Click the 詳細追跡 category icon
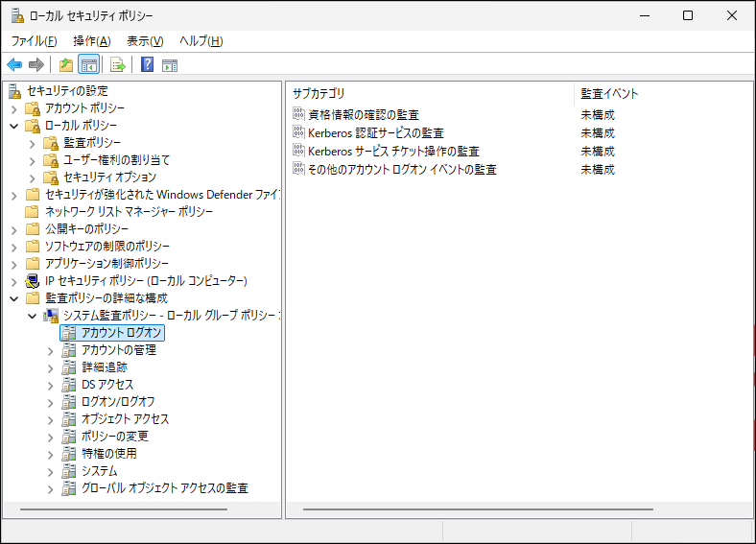 69,367
